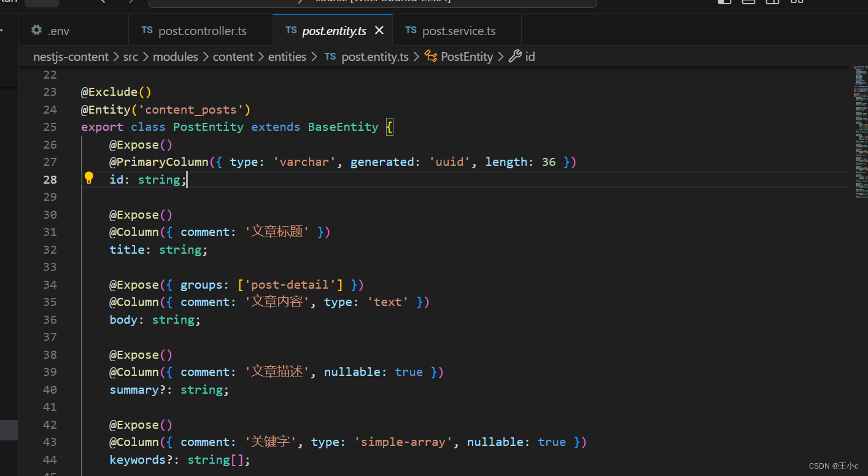Click the 'uuid' generated value
The height and width of the screenshot is (476, 868).
pyautogui.click(x=450, y=162)
